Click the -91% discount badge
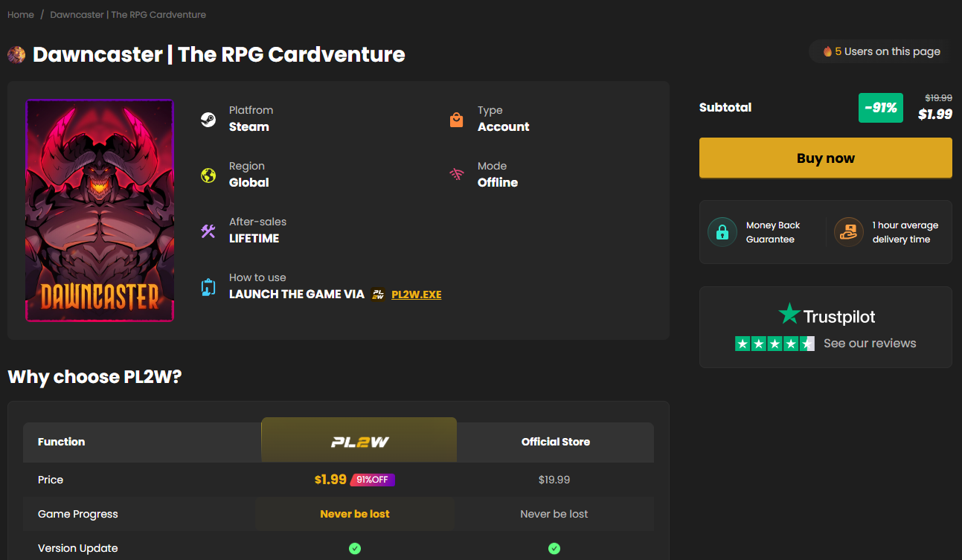Viewport: 962px width, 560px height. pyautogui.click(x=881, y=108)
